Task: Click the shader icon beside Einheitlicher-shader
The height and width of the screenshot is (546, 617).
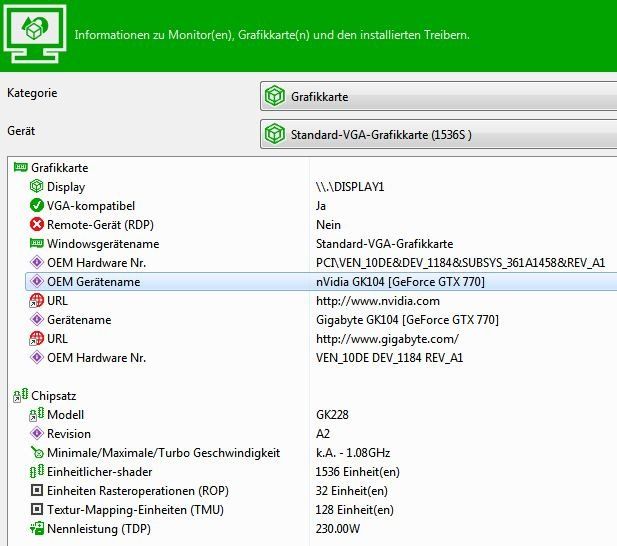Action: pyautogui.click(x=37, y=471)
